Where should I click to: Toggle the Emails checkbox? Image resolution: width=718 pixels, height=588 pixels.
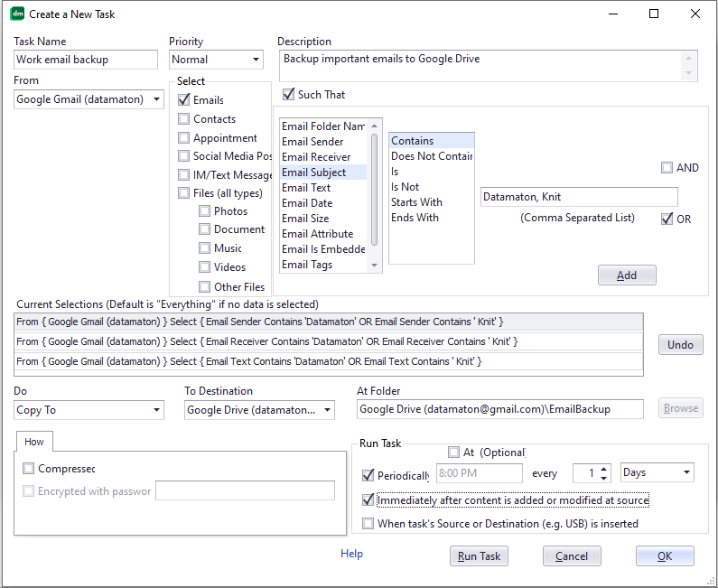pos(183,100)
